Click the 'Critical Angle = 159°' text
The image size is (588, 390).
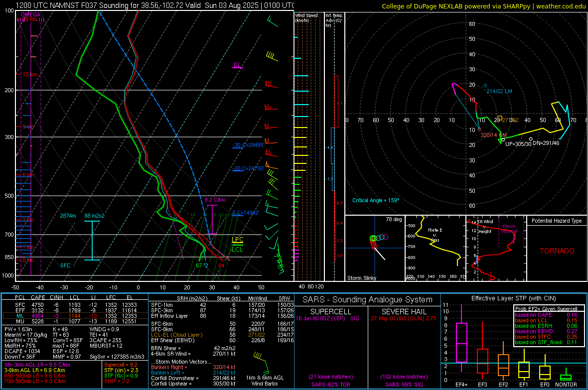click(376, 200)
